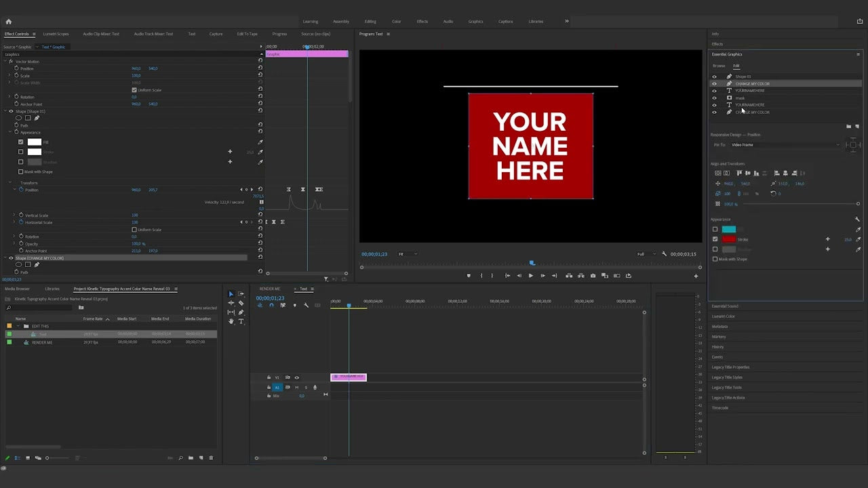Click the red Stroke color swatch

(x=728, y=239)
